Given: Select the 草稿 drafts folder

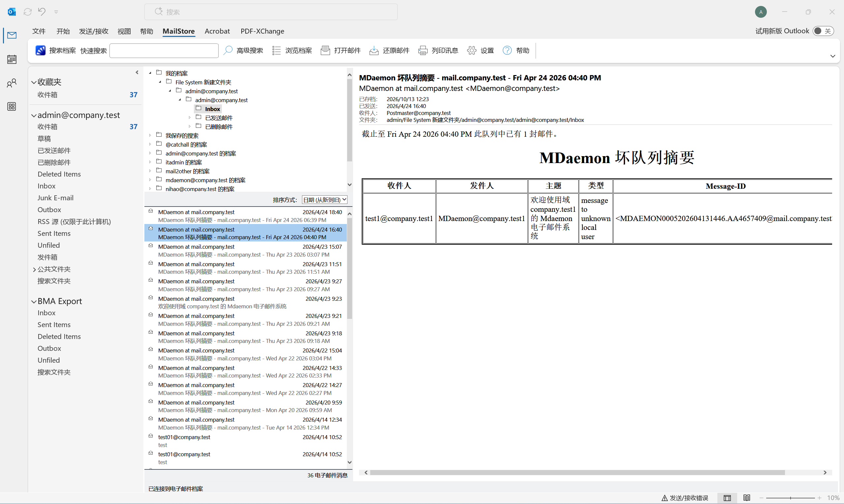Looking at the screenshot, I should click(x=44, y=139).
